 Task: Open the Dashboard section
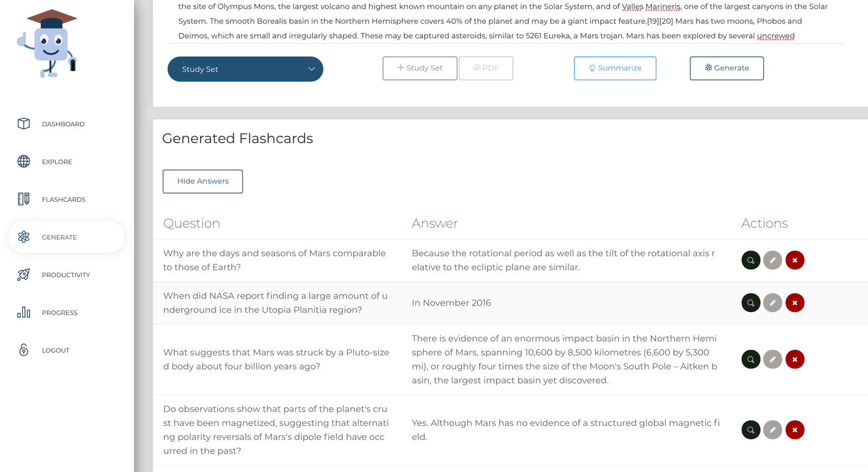pyautogui.click(x=63, y=124)
